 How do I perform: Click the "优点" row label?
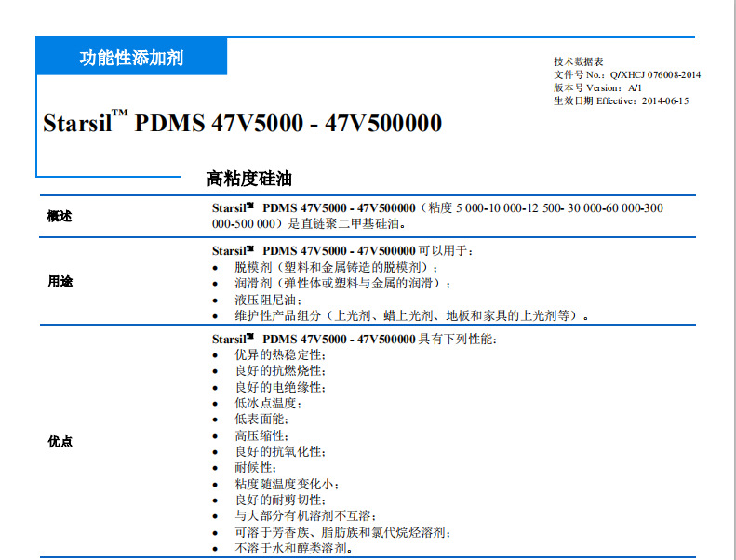pyautogui.click(x=60, y=441)
